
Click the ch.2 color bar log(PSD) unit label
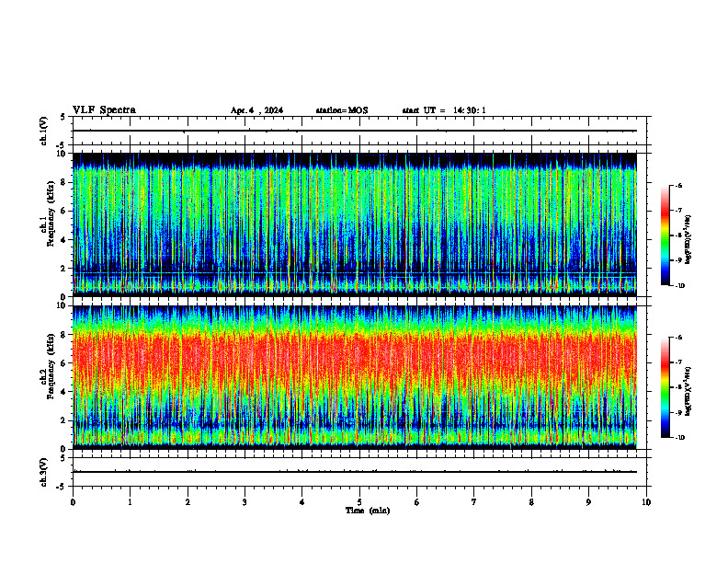click(688, 392)
